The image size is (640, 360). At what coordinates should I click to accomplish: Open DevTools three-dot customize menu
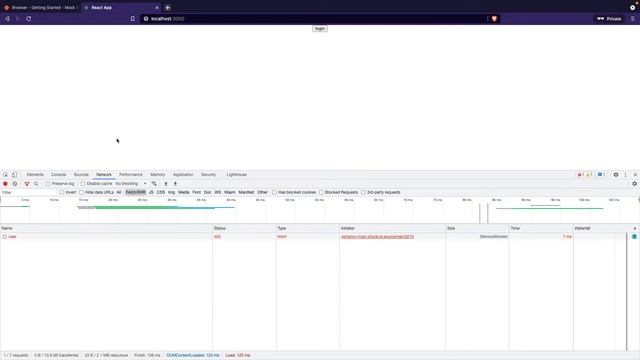click(x=625, y=175)
